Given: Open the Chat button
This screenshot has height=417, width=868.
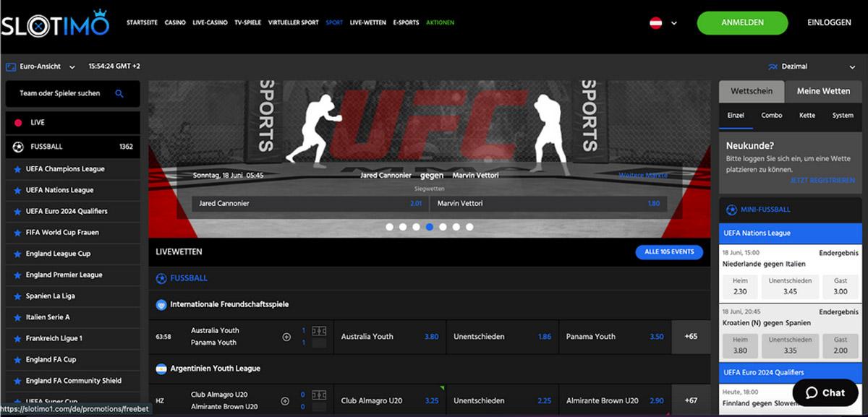Looking at the screenshot, I should pyautogui.click(x=825, y=393).
